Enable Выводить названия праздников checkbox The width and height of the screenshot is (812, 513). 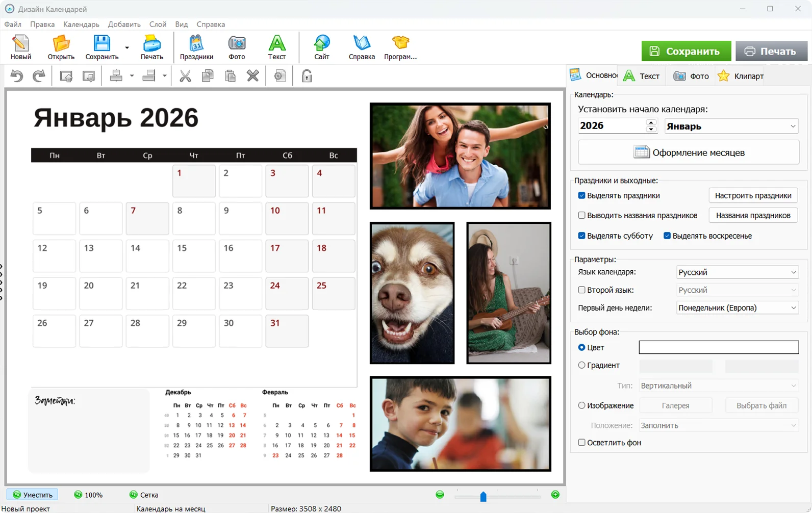click(x=581, y=215)
